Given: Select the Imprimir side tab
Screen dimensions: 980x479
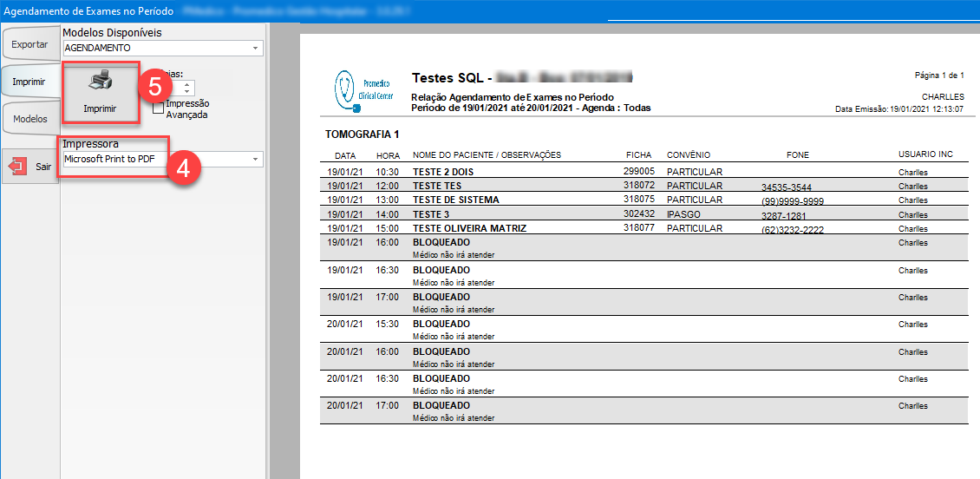Looking at the screenshot, I should pos(29,81).
